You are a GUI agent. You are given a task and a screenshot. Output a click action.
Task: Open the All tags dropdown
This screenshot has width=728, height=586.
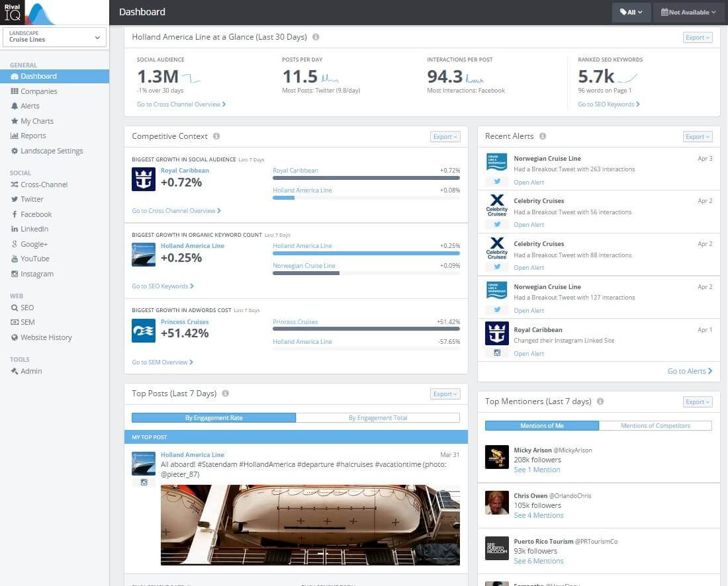631,12
